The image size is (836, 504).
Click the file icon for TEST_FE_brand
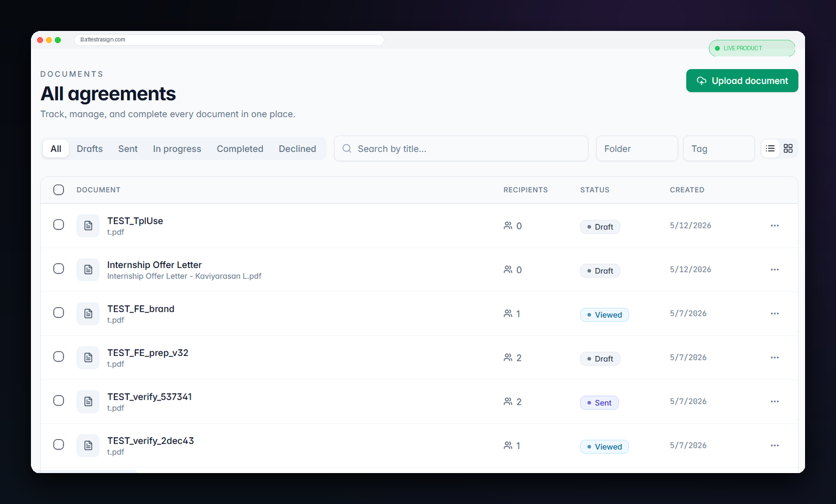coord(88,313)
